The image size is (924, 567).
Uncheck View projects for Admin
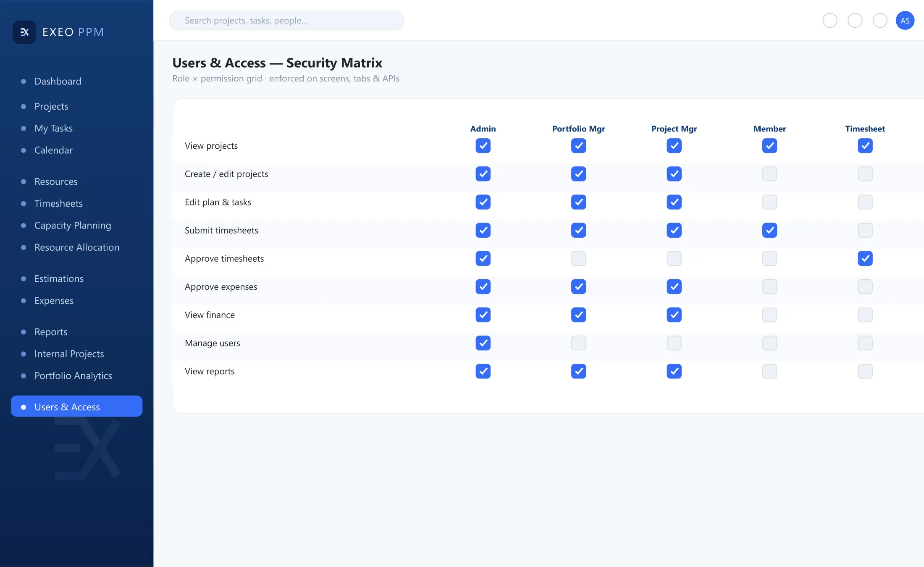click(483, 146)
